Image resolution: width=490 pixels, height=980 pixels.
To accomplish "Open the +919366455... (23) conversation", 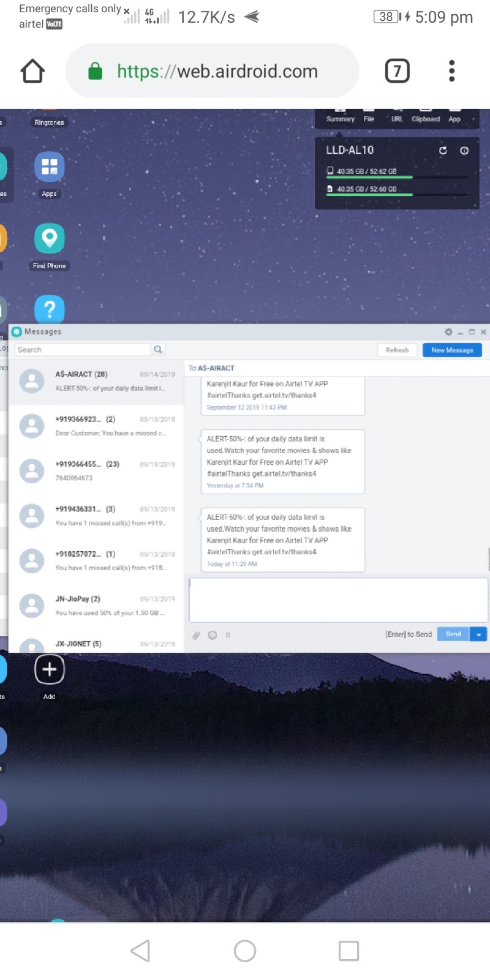I will point(96,471).
